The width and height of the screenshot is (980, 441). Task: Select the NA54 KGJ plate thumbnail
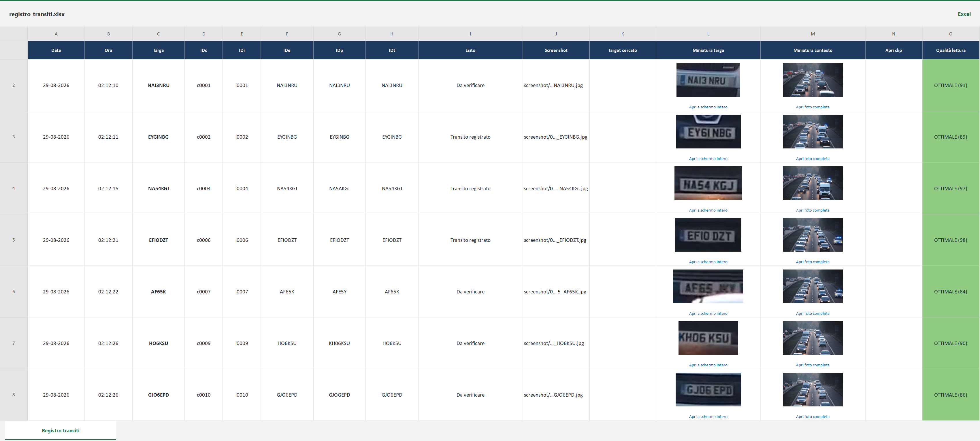(708, 183)
